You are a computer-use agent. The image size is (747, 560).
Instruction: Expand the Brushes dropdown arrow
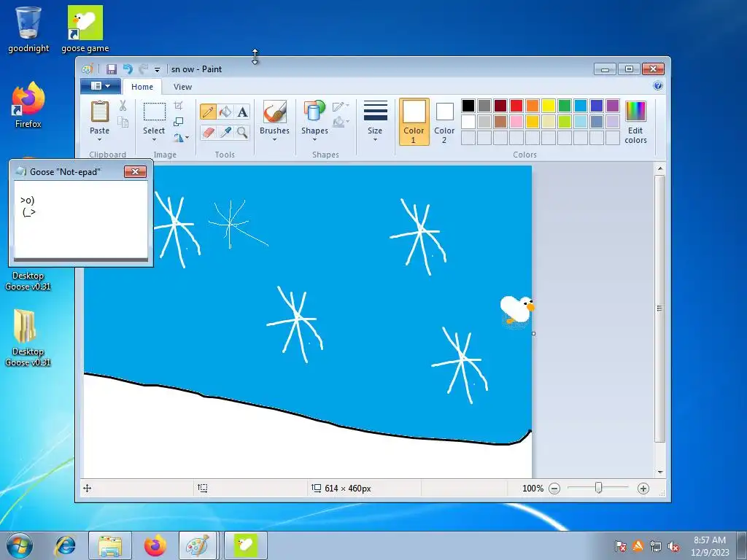click(x=274, y=139)
